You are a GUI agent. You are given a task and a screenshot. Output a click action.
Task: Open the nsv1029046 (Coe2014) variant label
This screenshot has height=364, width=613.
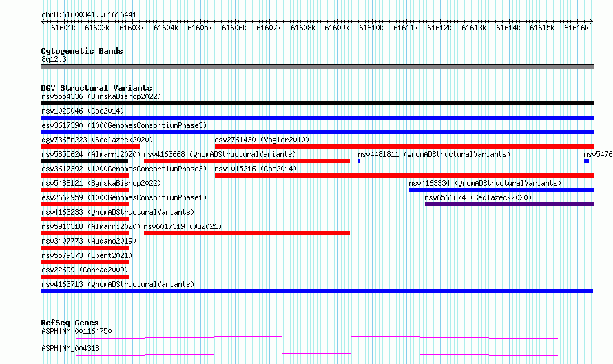(x=83, y=111)
